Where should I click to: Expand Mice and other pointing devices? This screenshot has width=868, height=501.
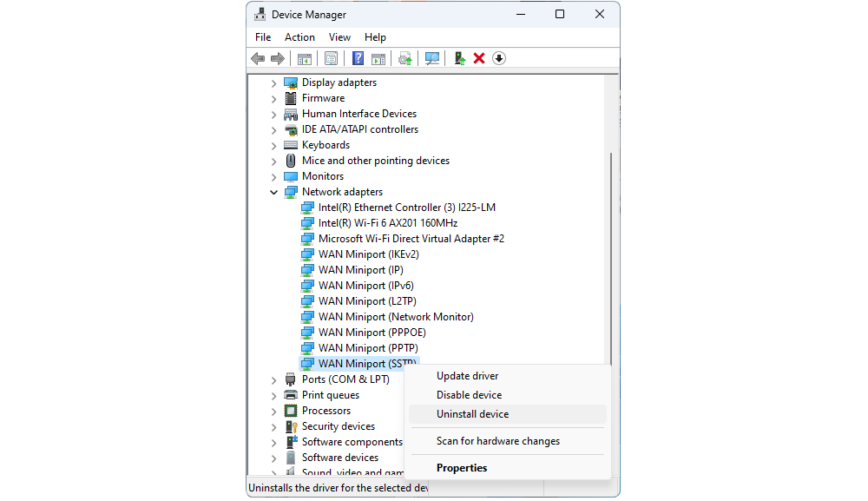pos(273,162)
